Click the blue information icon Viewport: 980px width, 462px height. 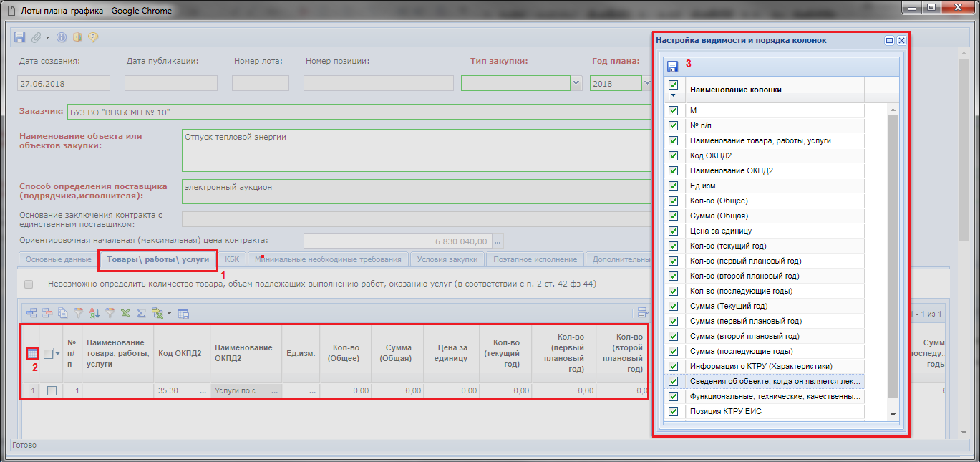pos(62,37)
